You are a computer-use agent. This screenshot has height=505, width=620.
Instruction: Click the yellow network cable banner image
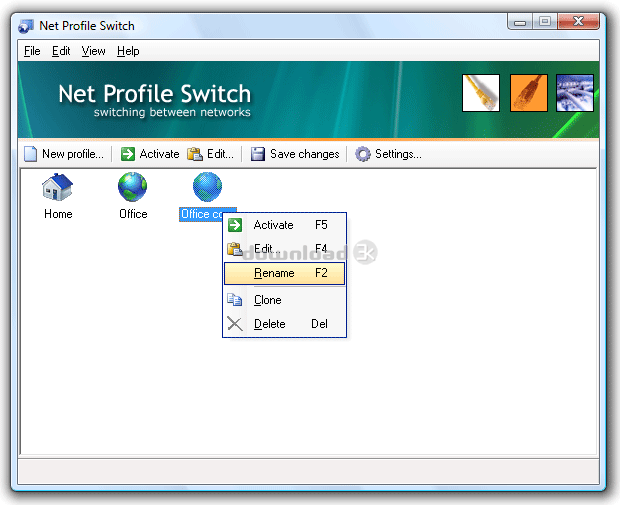click(481, 93)
